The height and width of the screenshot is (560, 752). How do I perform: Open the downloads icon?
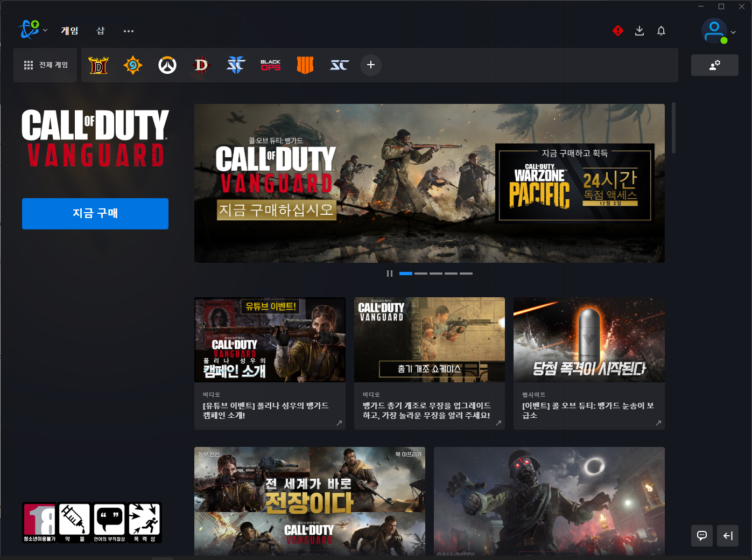[x=639, y=31]
